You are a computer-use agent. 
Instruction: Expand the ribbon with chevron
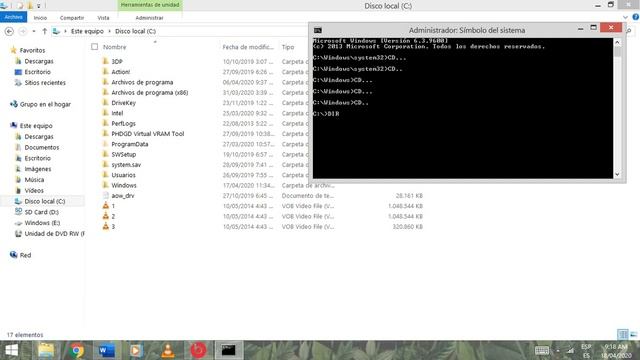(x=625, y=18)
